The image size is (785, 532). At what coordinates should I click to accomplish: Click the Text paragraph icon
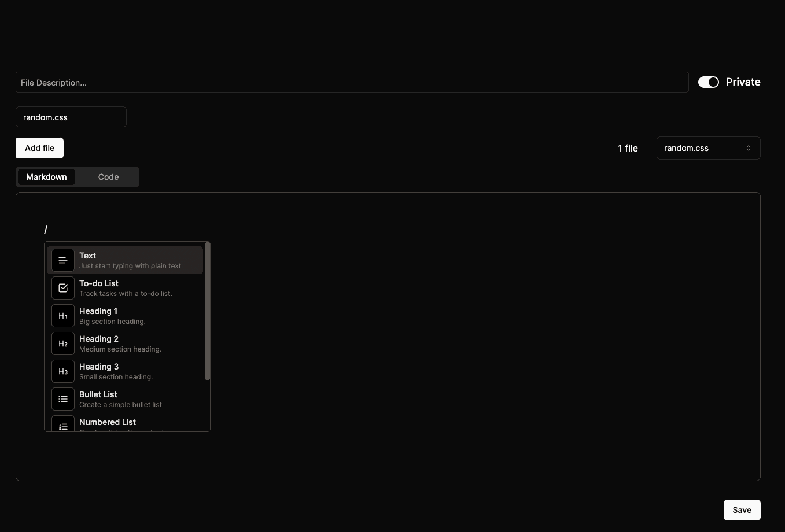click(63, 260)
